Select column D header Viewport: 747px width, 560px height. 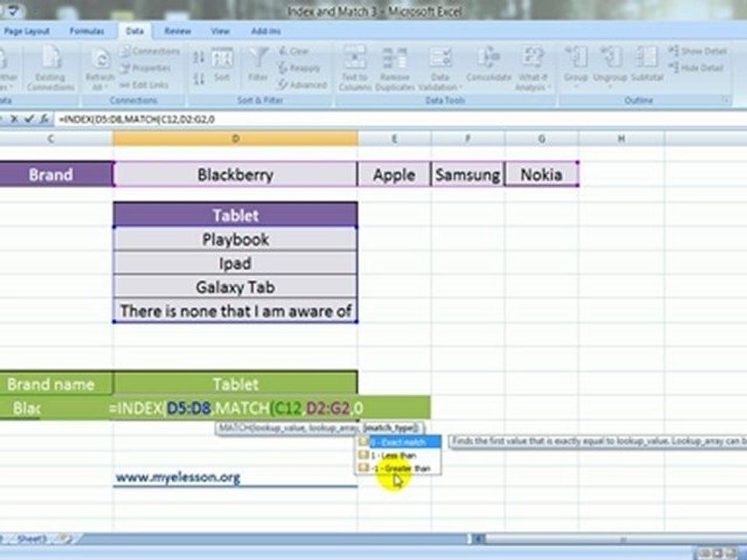click(235, 138)
